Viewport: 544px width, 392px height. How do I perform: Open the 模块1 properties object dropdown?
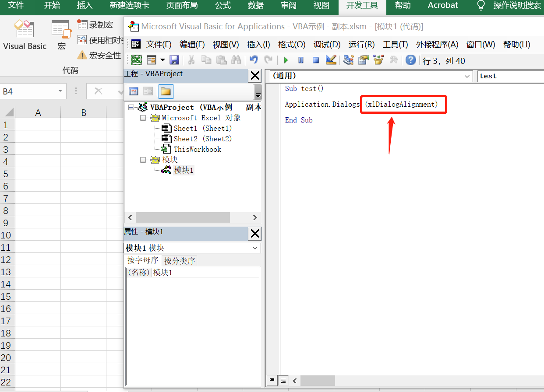tap(255, 248)
